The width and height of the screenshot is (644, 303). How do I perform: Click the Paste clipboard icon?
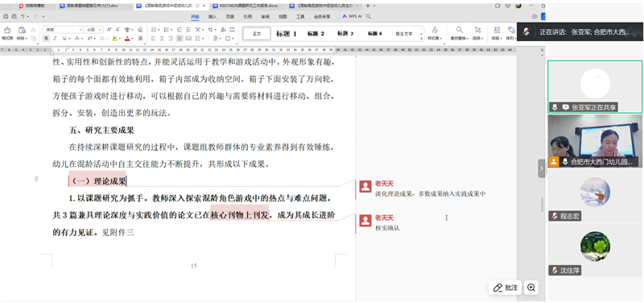click(22, 30)
